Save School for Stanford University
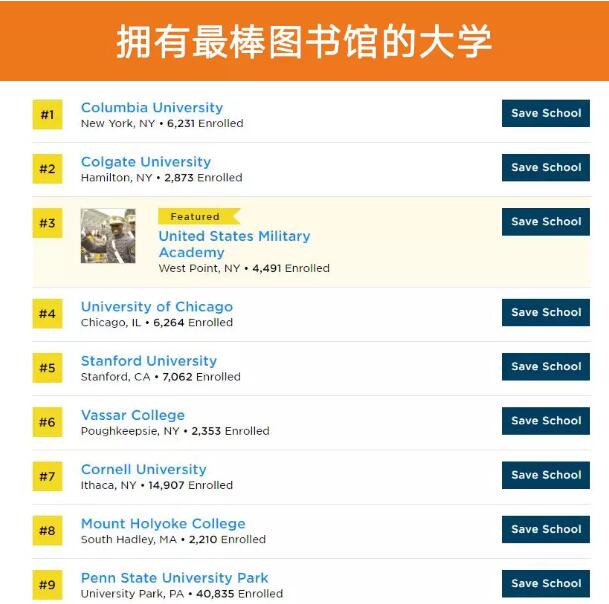609x604 pixels. 546,367
